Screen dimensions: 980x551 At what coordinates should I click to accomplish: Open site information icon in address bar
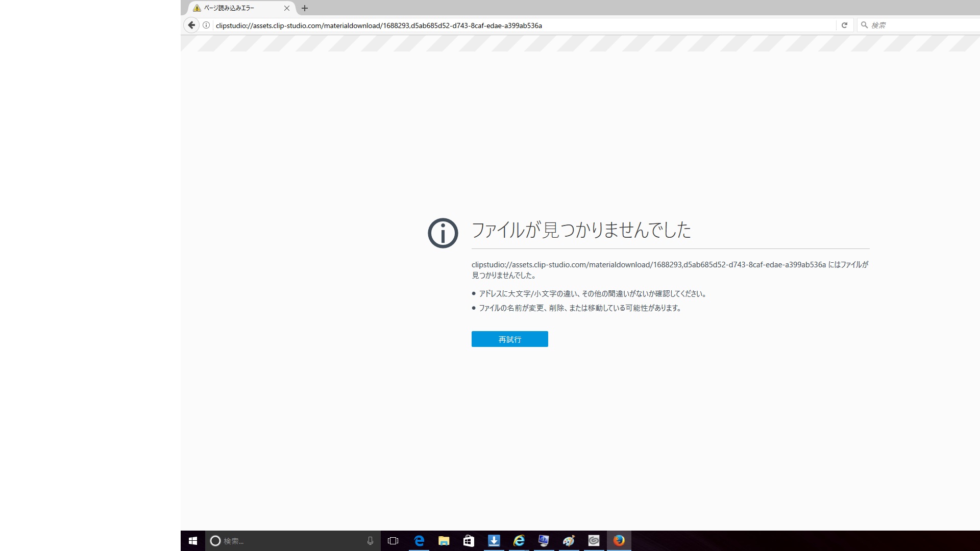pyautogui.click(x=206, y=25)
